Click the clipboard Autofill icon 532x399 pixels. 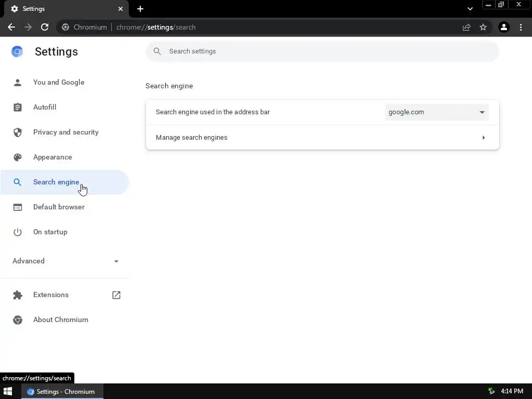[18, 107]
